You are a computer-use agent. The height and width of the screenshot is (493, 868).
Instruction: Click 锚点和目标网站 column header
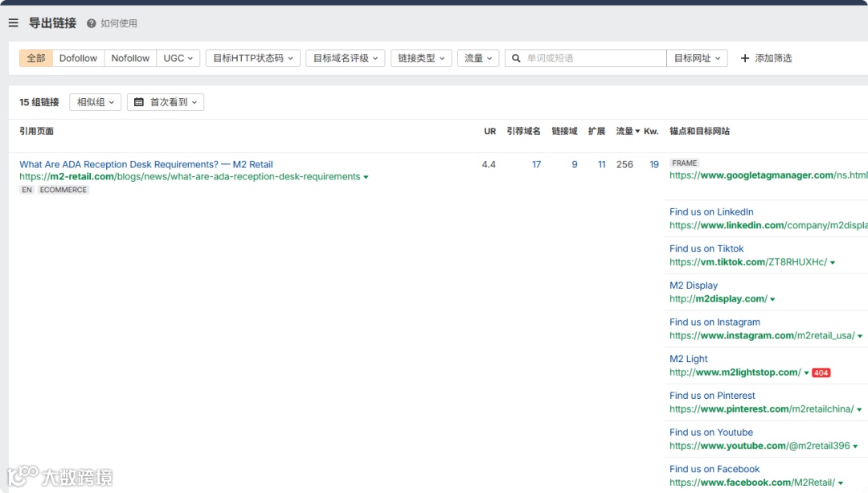700,131
